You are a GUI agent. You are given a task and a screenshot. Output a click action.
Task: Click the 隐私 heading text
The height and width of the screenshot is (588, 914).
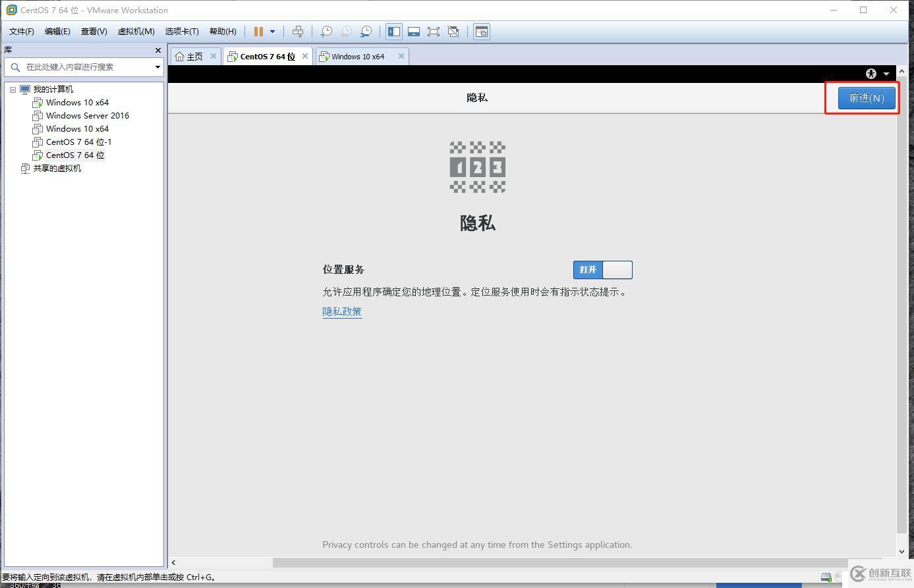click(478, 223)
